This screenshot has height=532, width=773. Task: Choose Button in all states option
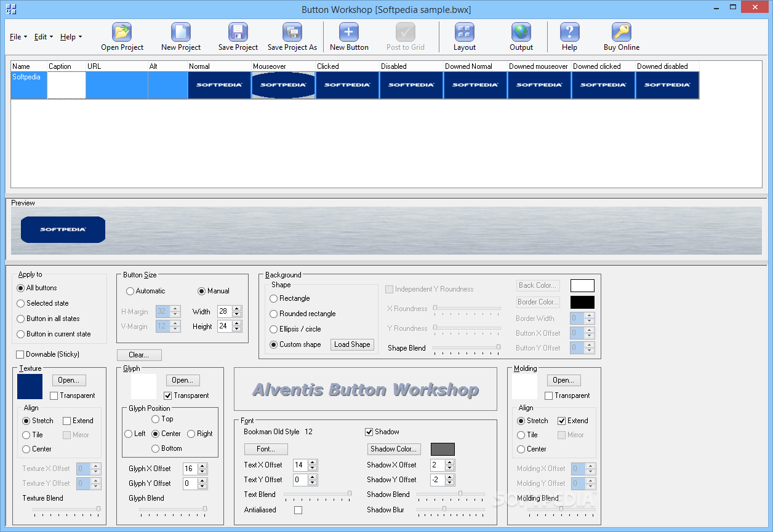pyautogui.click(x=21, y=319)
